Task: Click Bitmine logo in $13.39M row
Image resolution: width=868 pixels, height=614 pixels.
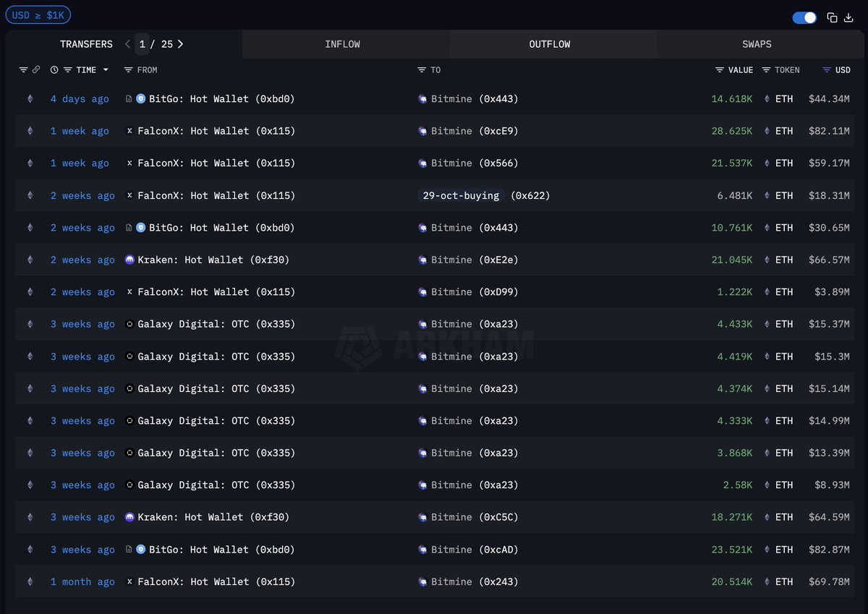Action: tap(423, 453)
